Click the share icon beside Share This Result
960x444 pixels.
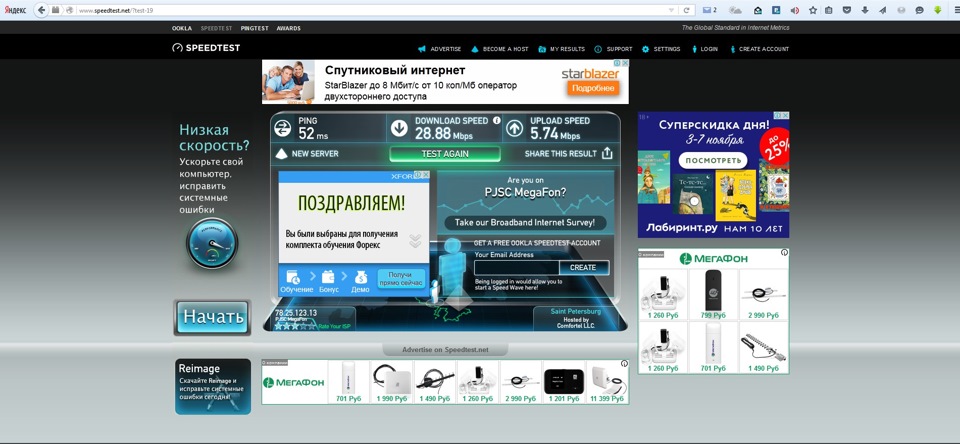(607, 153)
